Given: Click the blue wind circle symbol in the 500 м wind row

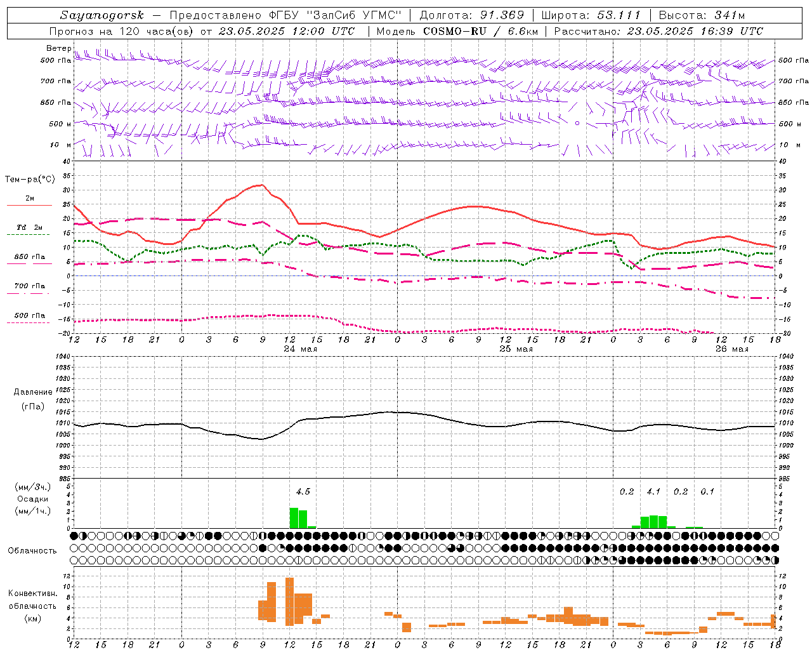Looking at the screenshot, I should pos(577,123).
